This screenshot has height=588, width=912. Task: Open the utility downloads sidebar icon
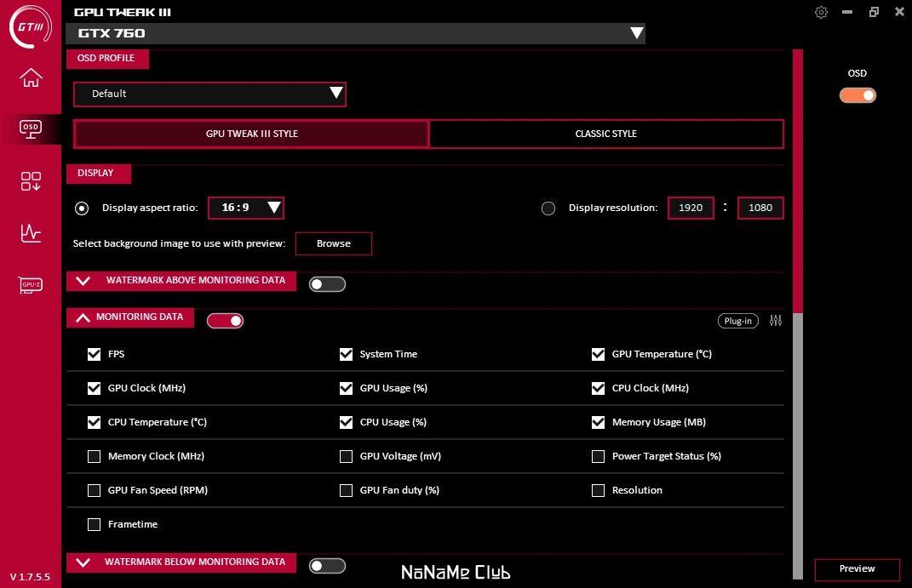tap(31, 181)
